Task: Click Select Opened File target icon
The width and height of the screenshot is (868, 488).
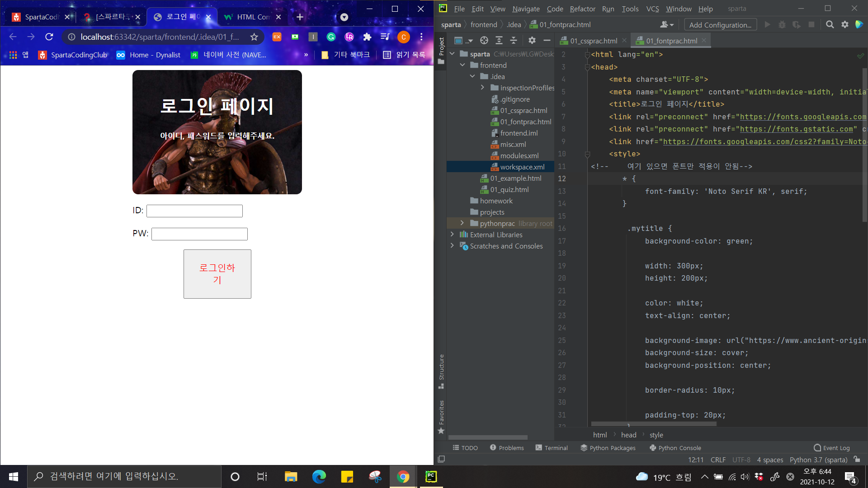Action: click(484, 41)
